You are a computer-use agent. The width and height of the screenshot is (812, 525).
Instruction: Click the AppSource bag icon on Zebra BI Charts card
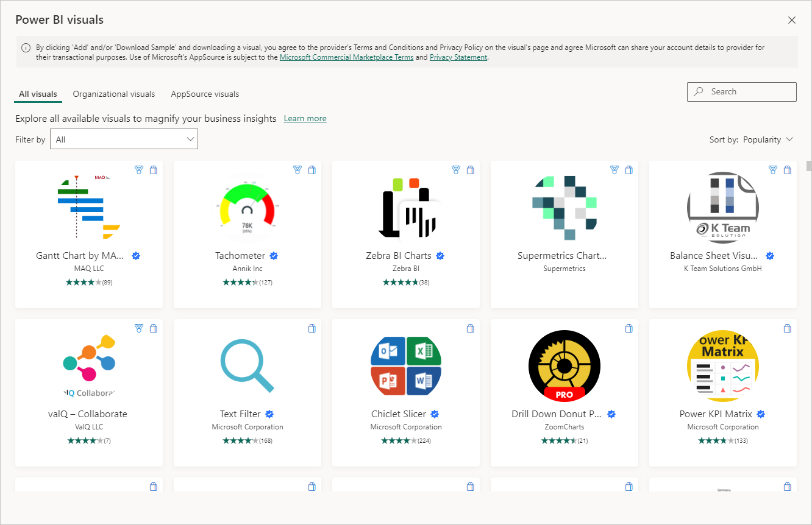click(x=471, y=170)
